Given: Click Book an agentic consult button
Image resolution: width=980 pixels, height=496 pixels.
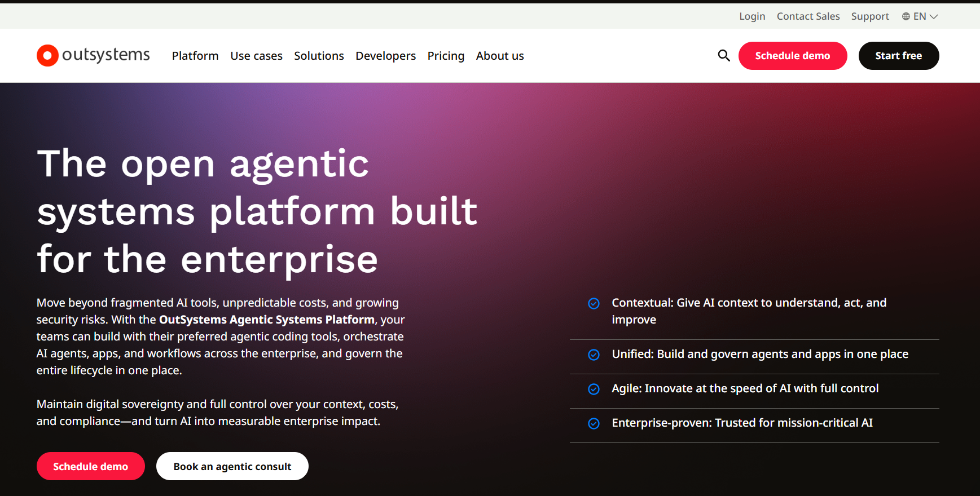Looking at the screenshot, I should 232,466.
